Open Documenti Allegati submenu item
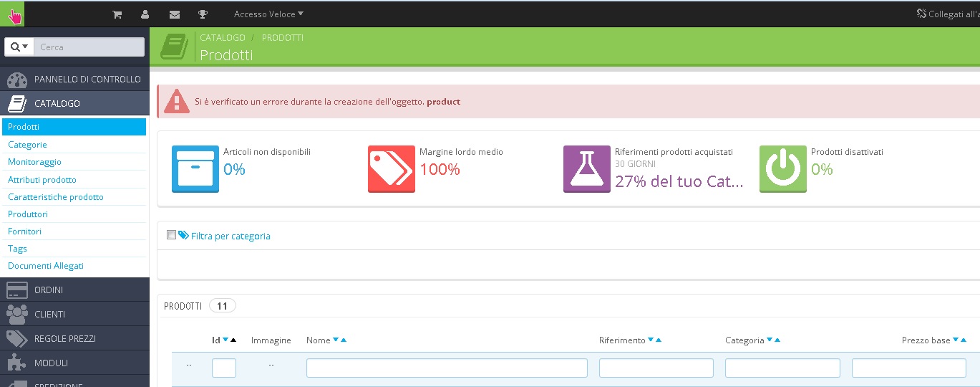 46,266
